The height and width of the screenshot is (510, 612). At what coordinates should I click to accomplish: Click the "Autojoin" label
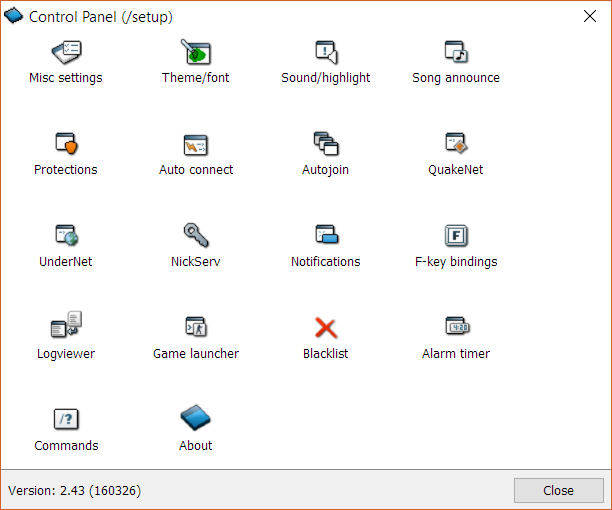[x=326, y=170]
